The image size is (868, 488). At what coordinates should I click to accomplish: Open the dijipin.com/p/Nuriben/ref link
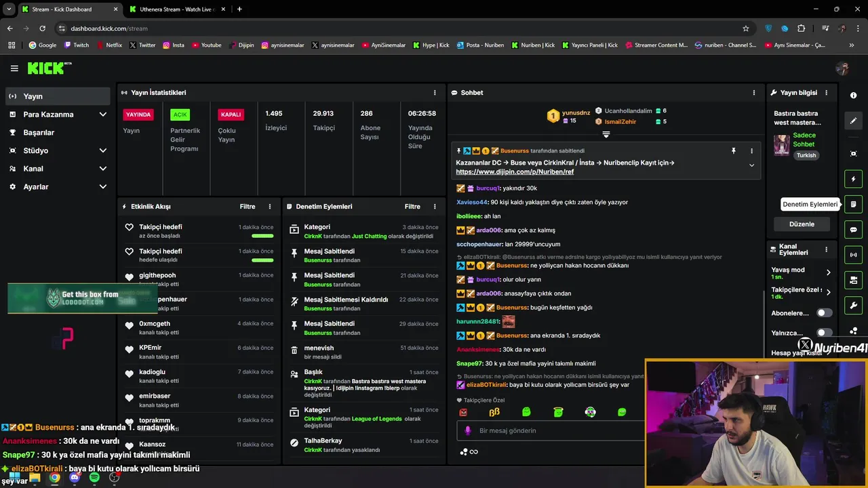point(515,172)
